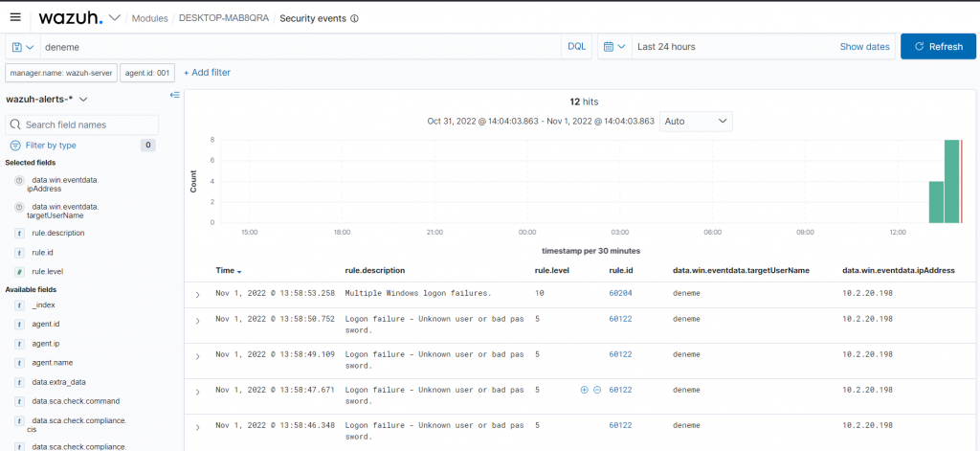
Task: Add a new filter
Action: pos(207,73)
